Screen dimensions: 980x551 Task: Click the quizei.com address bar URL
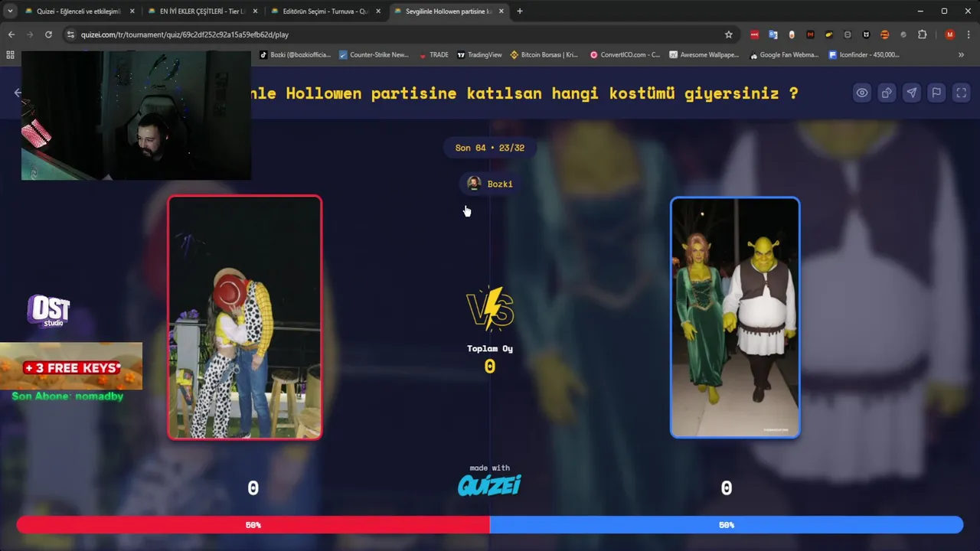pyautogui.click(x=185, y=34)
